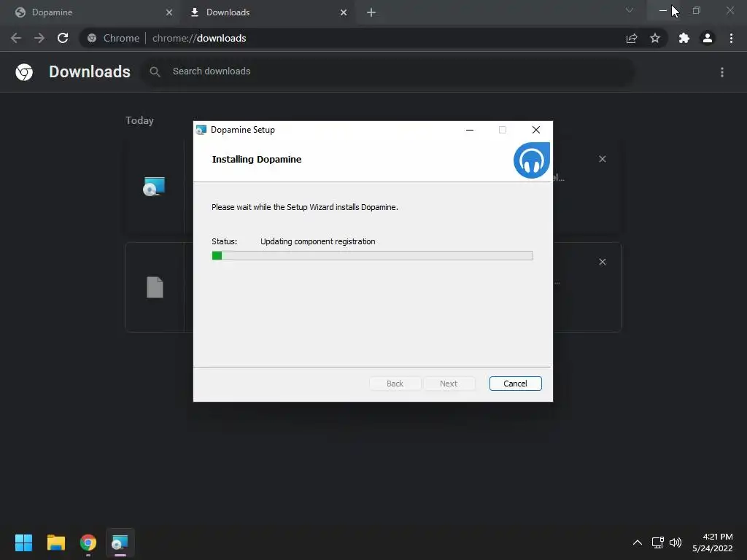Focus the Search downloads field
747x560 pixels.
coord(388,71)
